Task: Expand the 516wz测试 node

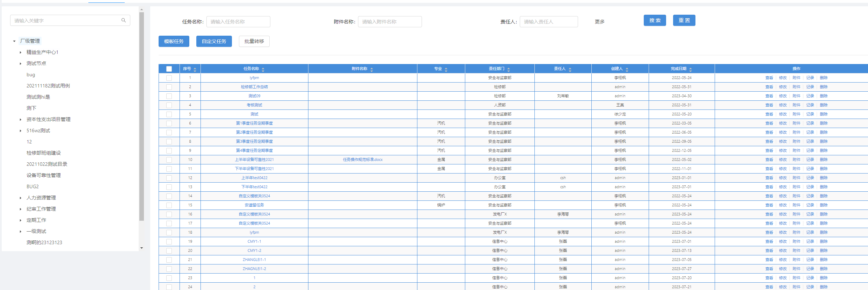Action: click(x=21, y=131)
